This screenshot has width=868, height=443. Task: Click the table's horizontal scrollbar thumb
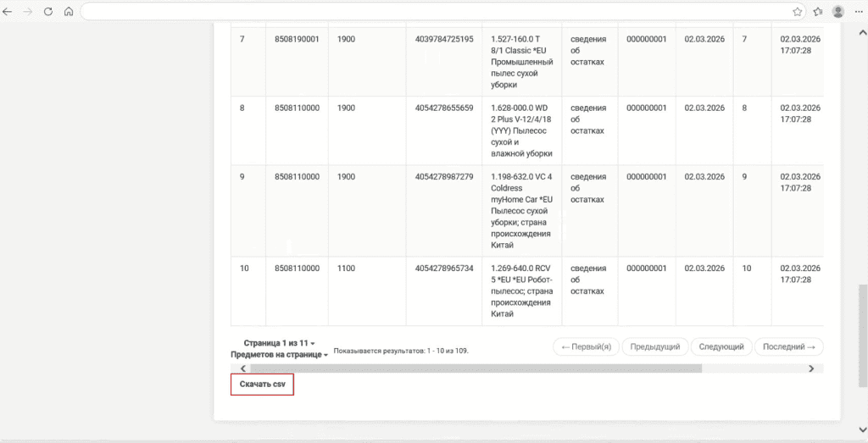click(475, 368)
